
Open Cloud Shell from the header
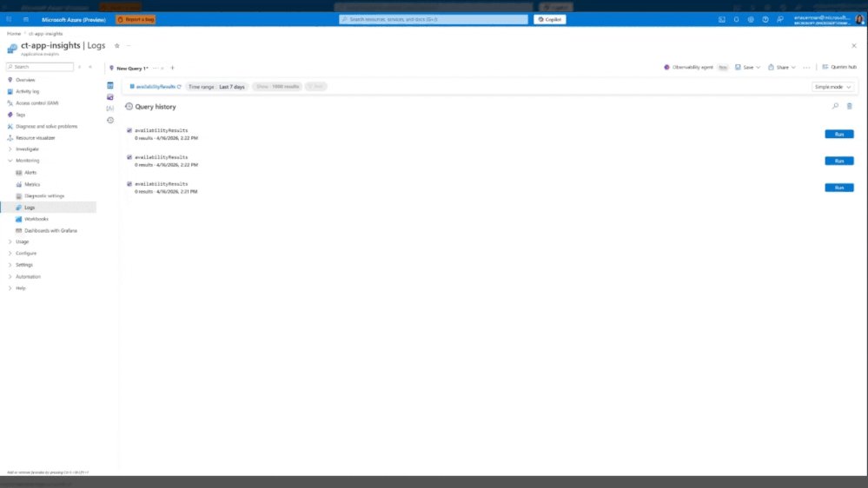click(722, 19)
